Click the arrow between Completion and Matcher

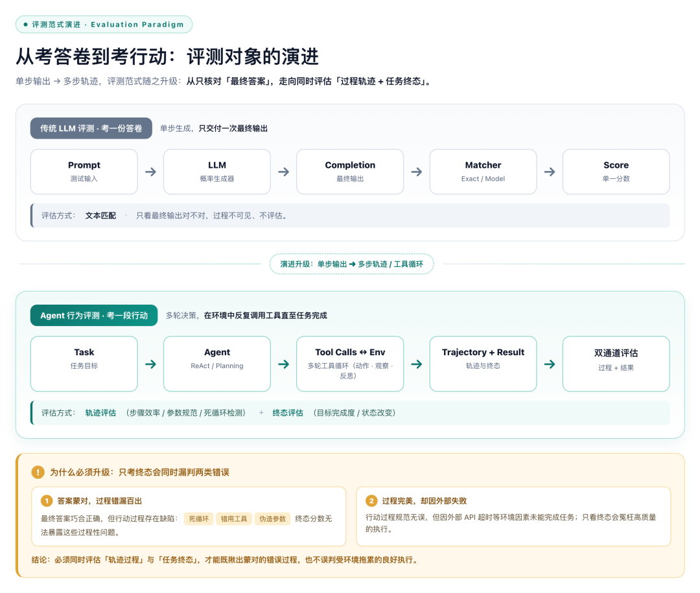(x=417, y=172)
